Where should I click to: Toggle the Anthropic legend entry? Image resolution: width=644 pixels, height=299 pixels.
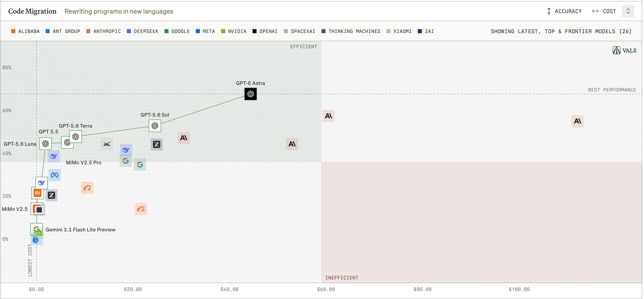[103, 31]
